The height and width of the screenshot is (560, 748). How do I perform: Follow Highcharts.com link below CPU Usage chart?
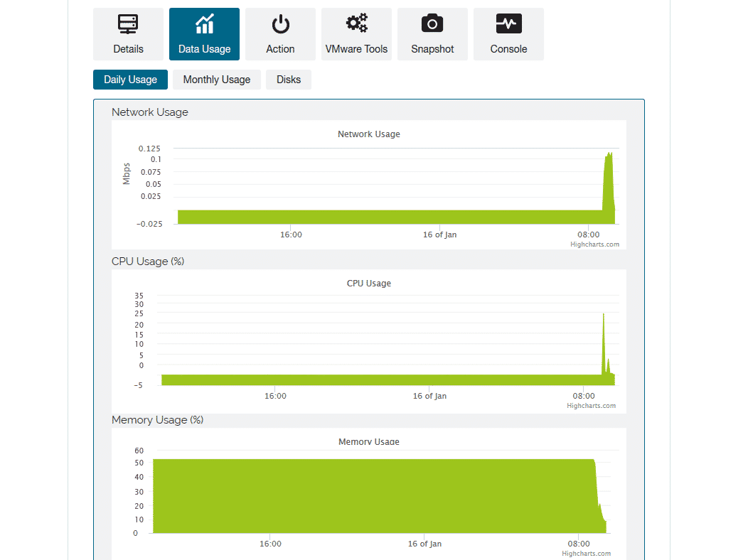click(591, 406)
